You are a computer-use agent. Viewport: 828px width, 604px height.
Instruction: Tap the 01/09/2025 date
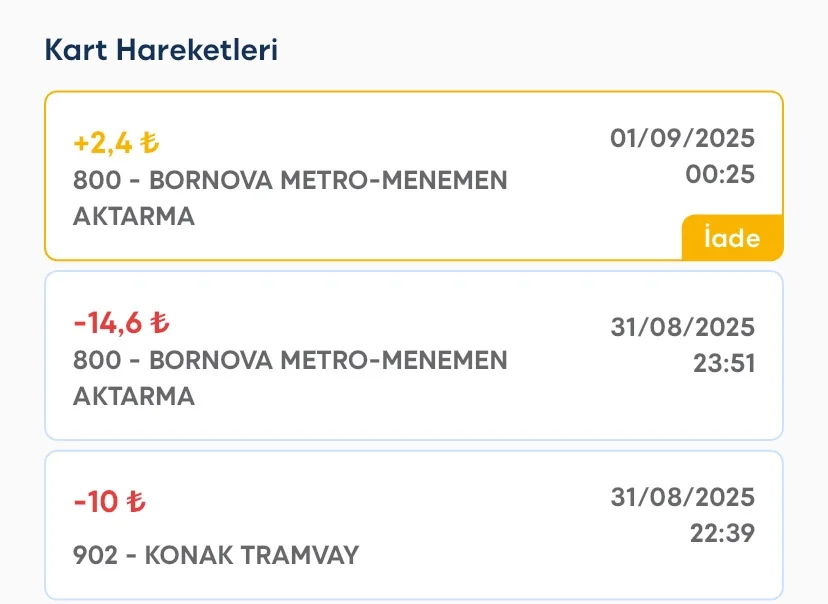tap(683, 138)
